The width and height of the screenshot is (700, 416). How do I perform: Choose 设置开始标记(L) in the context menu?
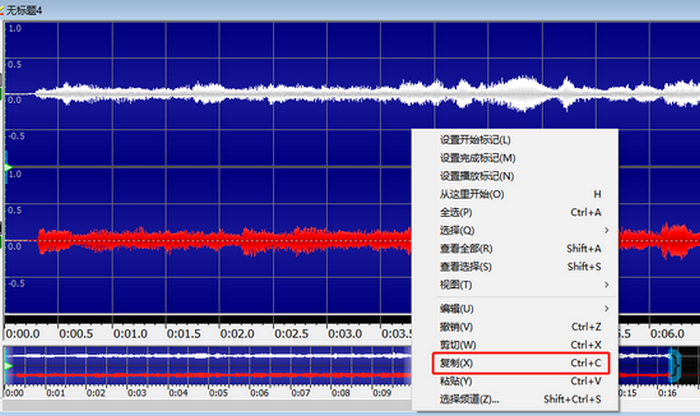(x=515, y=140)
